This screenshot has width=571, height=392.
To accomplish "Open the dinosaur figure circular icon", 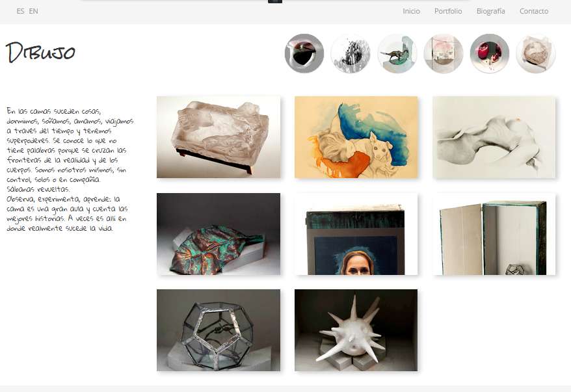I will [397, 53].
